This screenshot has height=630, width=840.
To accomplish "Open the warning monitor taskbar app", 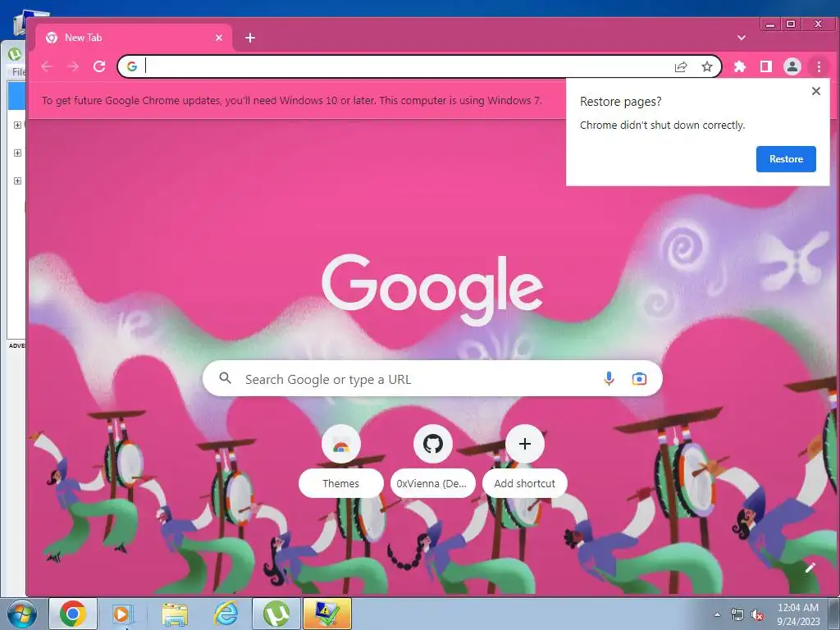I will pos(327,614).
